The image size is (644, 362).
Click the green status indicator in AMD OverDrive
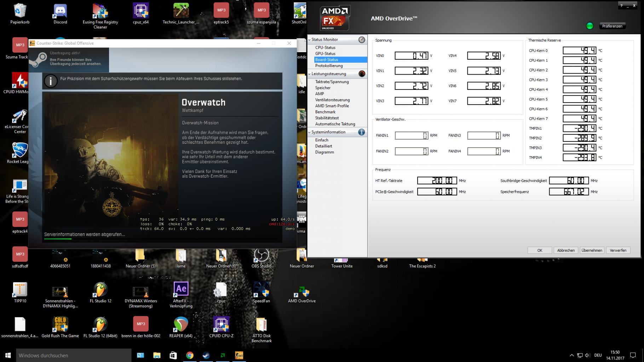[x=590, y=26]
